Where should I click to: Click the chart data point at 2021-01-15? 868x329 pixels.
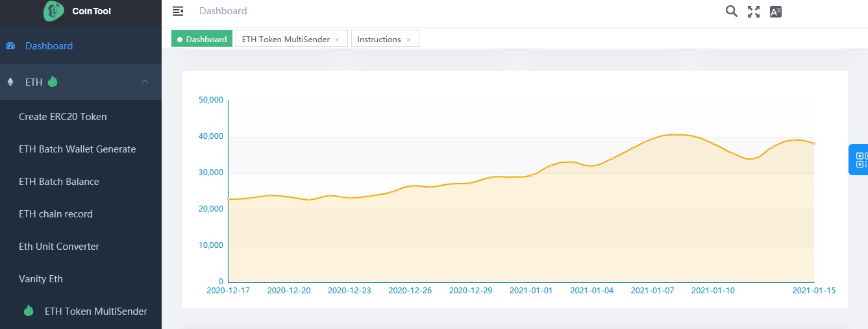pos(813,143)
